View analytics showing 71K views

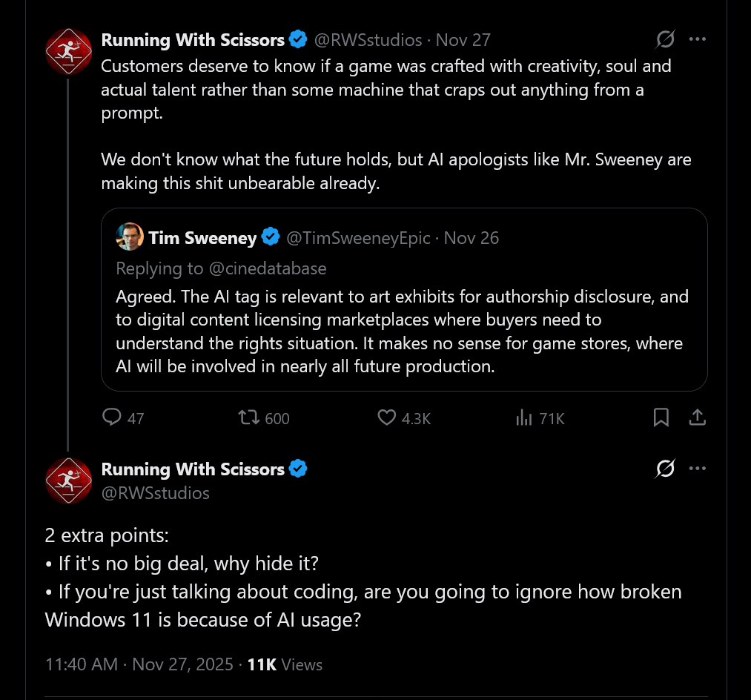click(524, 418)
